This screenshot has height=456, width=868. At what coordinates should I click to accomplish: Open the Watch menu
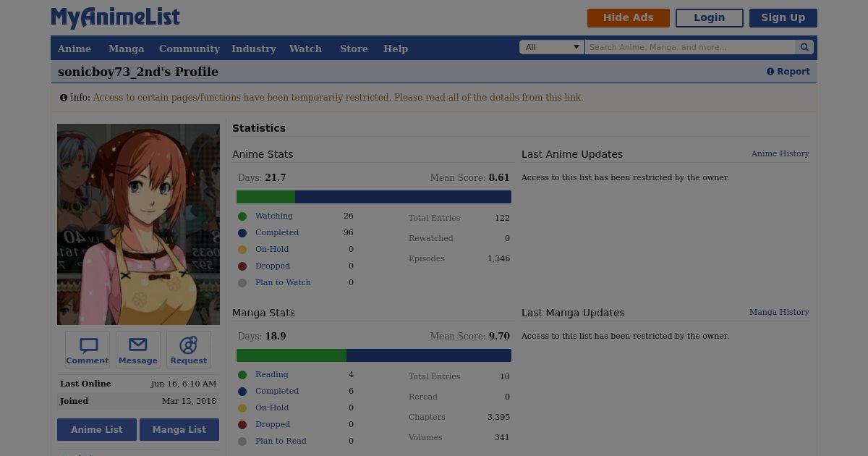(305, 48)
